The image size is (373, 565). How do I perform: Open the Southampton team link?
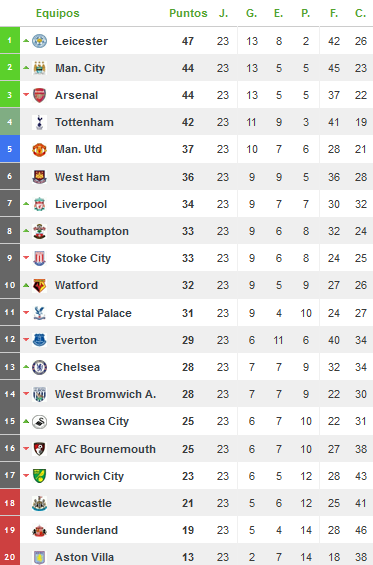click(x=92, y=231)
